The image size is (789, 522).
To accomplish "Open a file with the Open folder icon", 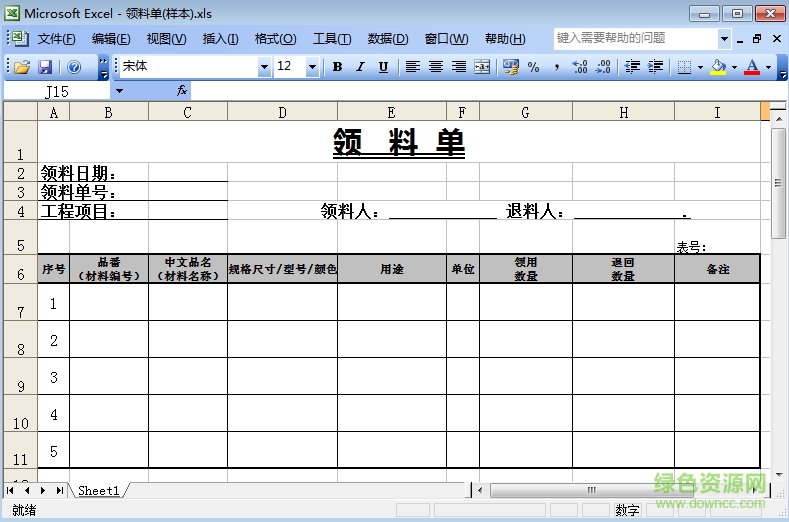I will click(x=22, y=67).
